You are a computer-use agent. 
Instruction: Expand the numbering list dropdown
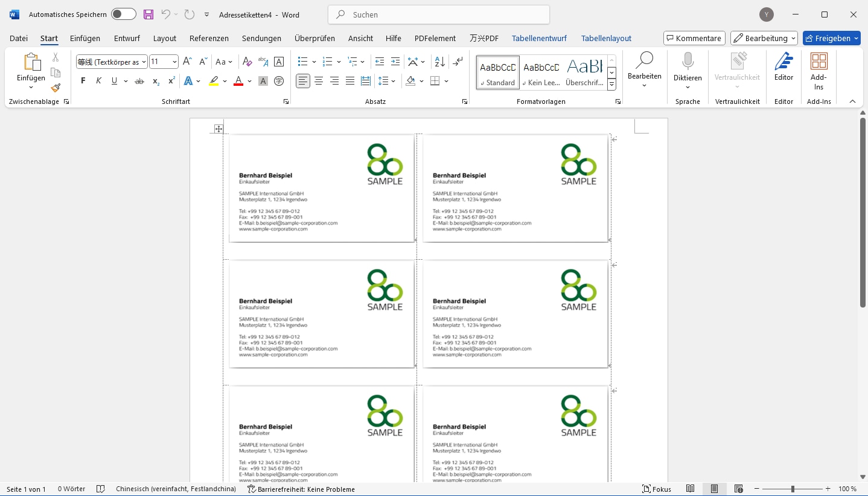click(x=339, y=62)
